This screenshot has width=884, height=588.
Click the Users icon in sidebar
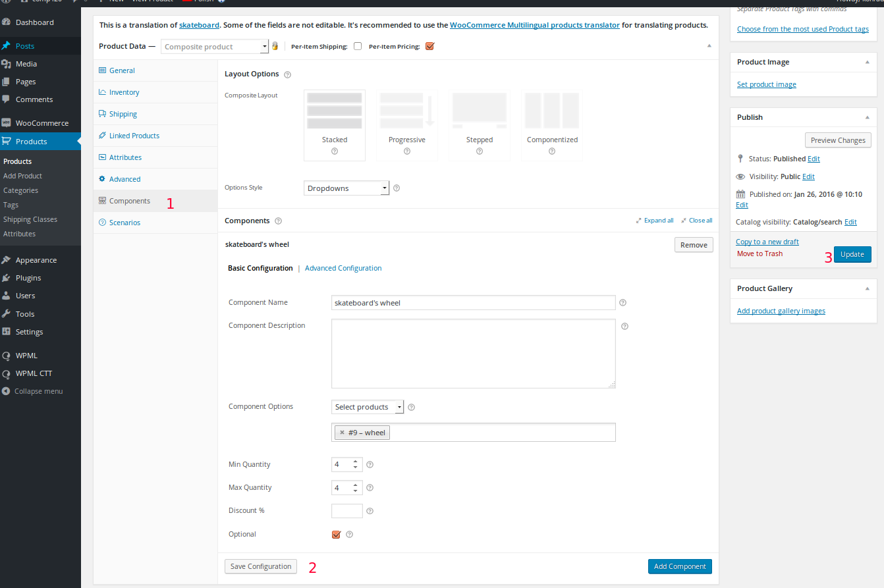7,296
